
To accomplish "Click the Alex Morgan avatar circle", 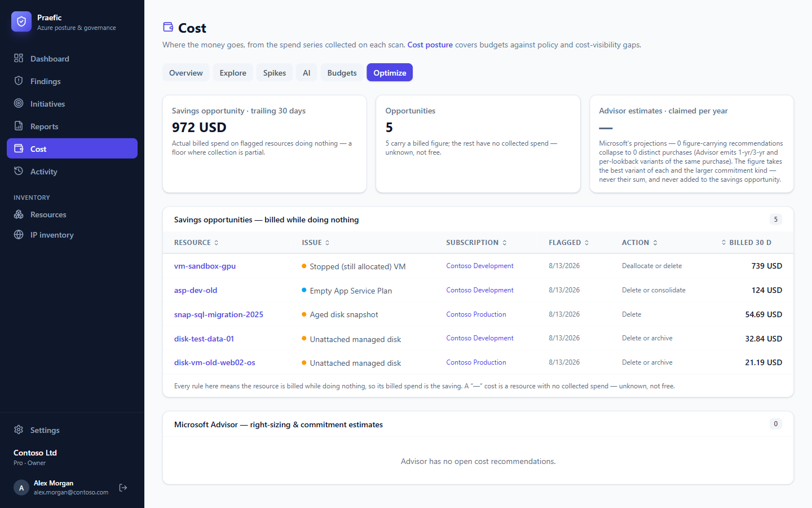I will (21, 488).
